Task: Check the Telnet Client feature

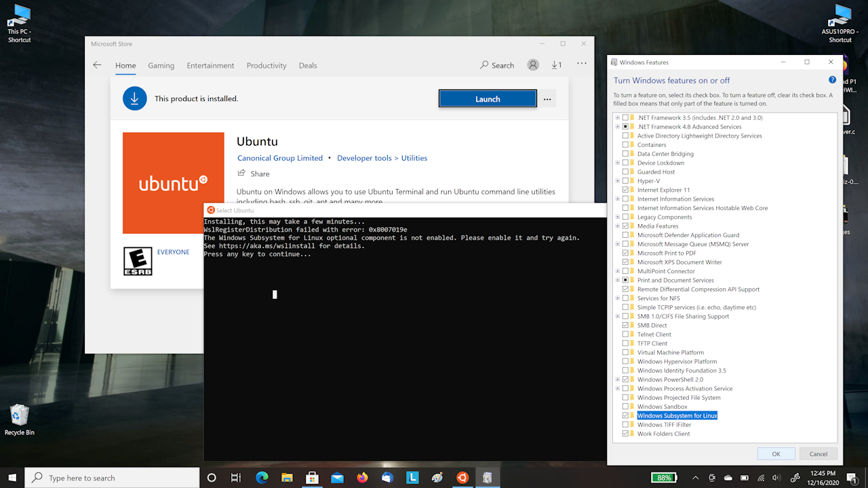Action: click(625, 335)
